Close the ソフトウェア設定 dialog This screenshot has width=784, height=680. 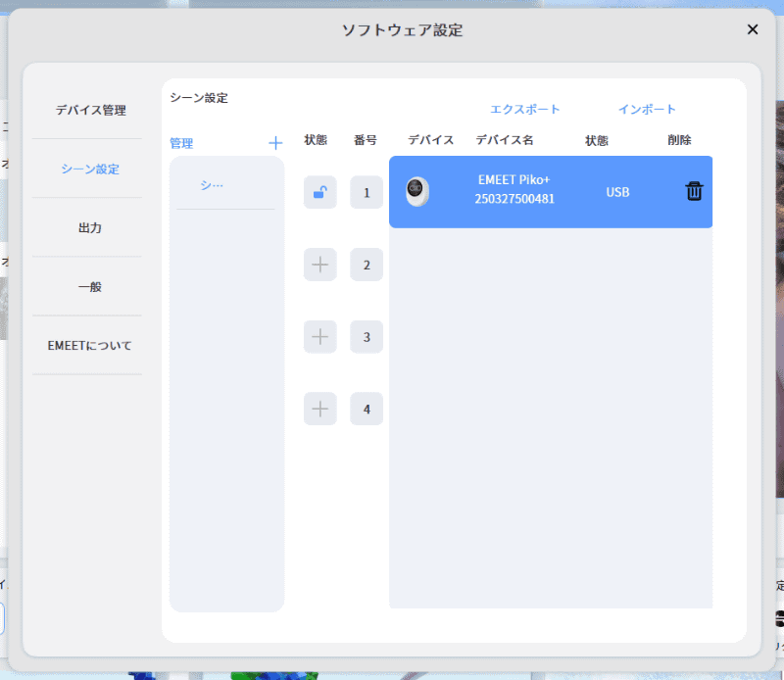point(753,29)
